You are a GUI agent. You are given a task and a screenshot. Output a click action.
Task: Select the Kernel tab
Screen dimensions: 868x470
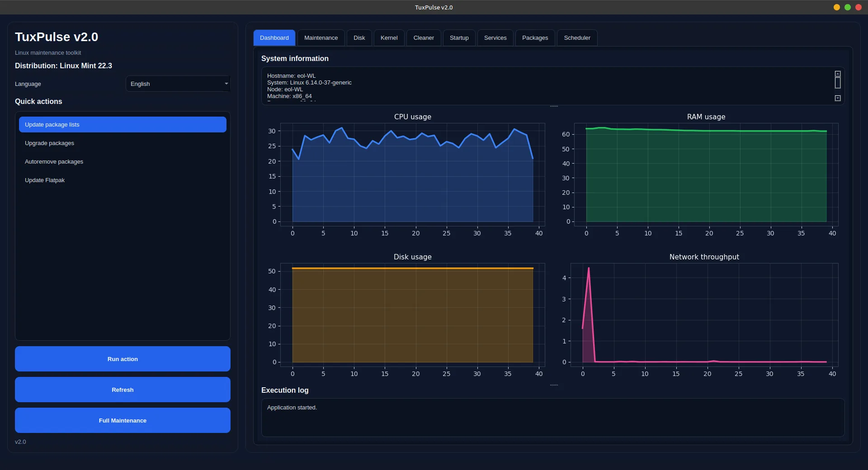pyautogui.click(x=388, y=38)
